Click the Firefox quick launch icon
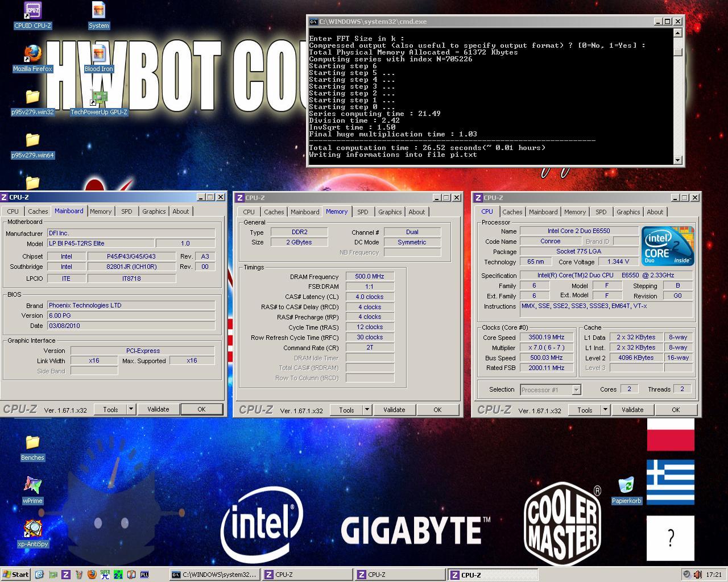This screenshot has height=582, width=728. (x=92, y=575)
